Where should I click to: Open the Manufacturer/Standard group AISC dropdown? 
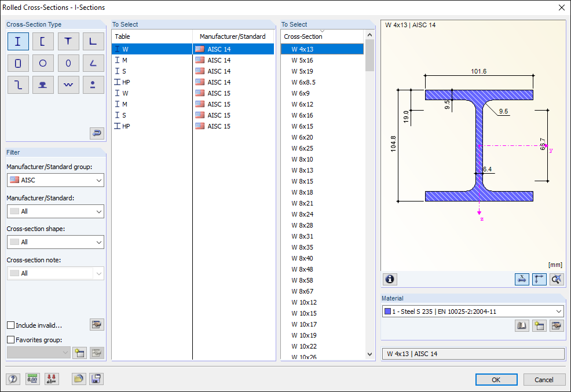[56, 180]
